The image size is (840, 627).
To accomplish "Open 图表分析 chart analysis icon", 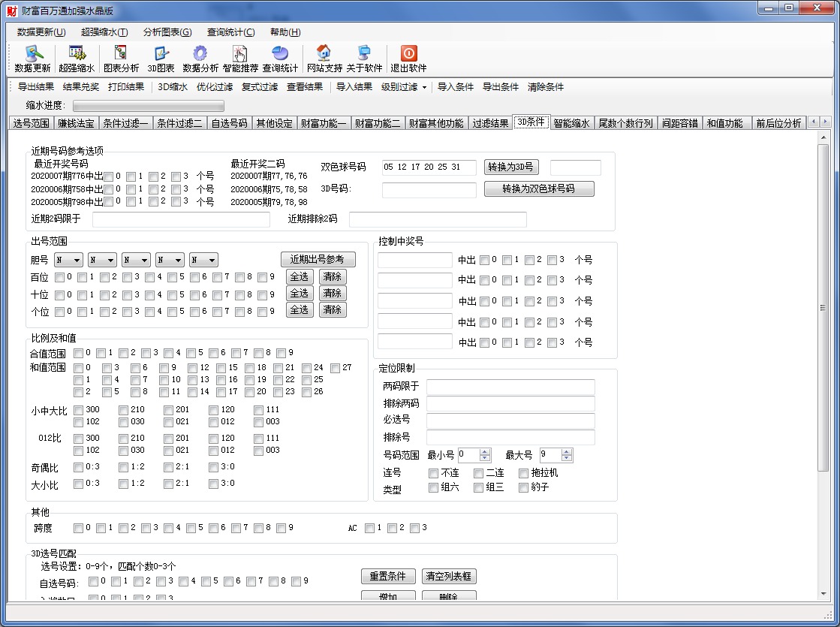I will [x=121, y=54].
